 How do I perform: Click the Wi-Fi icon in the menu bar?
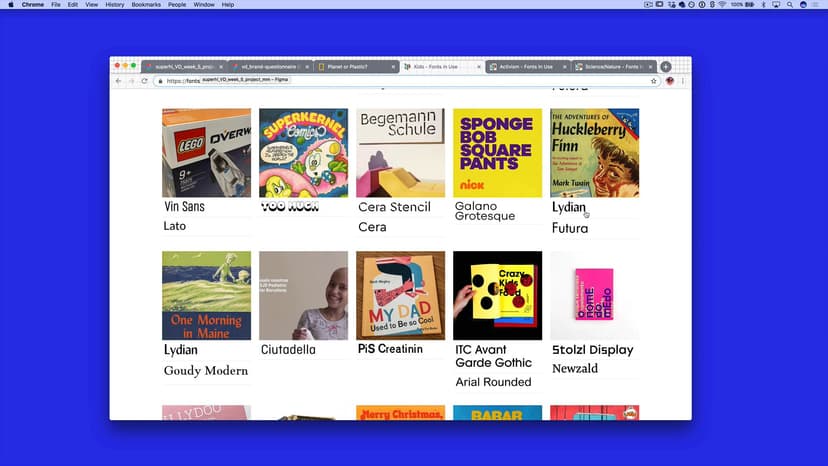coord(722,5)
